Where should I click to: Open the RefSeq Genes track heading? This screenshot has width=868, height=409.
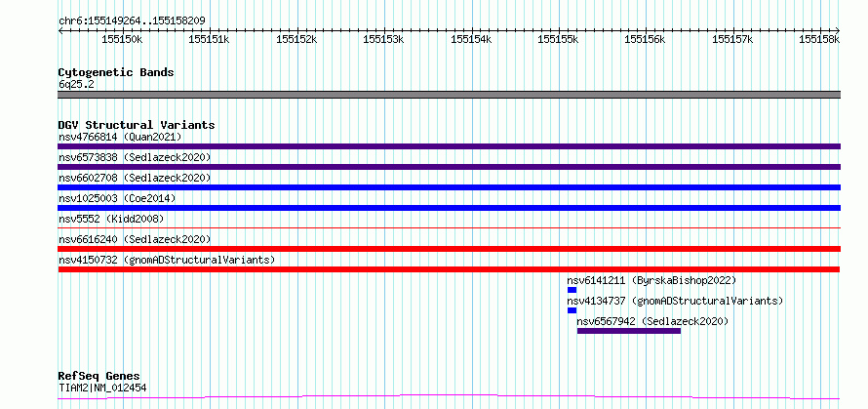click(99, 376)
